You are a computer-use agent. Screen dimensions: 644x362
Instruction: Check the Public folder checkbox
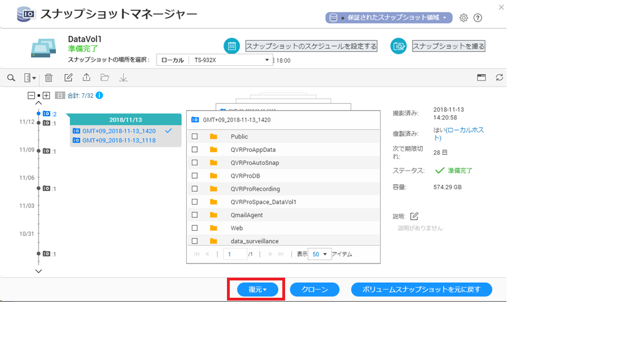pyautogui.click(x=195, y=136)
